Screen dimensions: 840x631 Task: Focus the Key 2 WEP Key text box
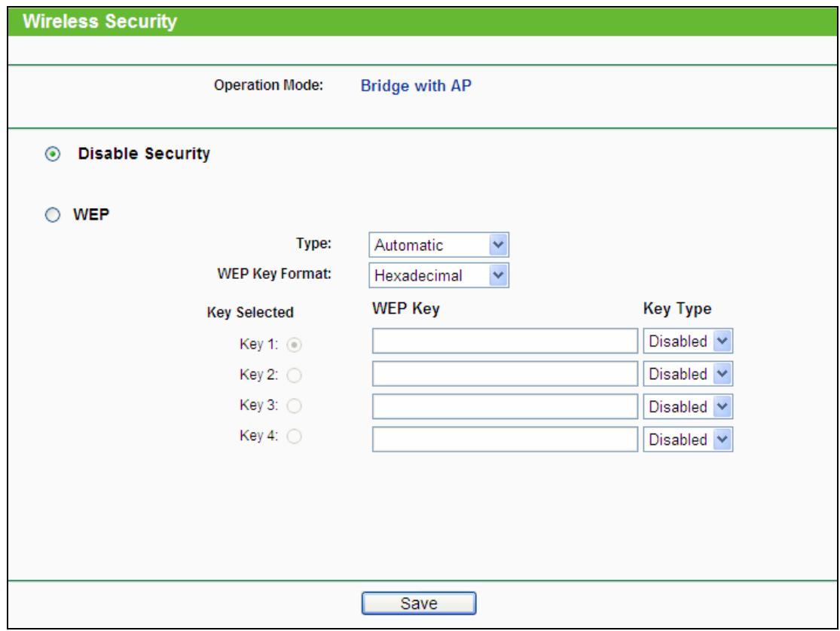click(505, 374)
